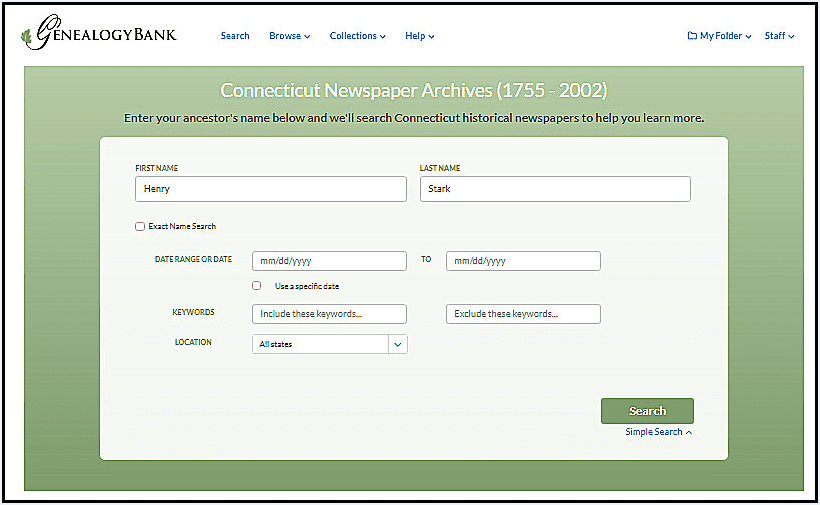Screen dimensions: 820x505
Task: Open the My Folder menu
Action: pyautogui.click(x=720, y=36)
